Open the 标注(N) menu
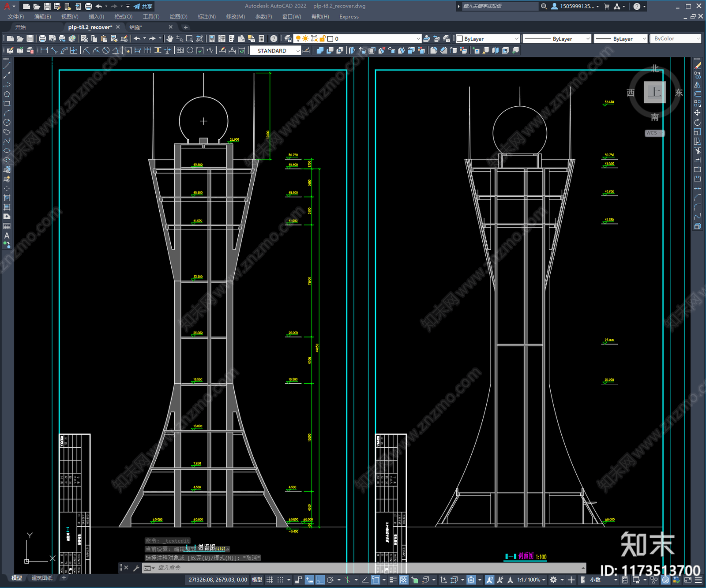Image resolution: width=706 pixels, height=588 pixels. pyautogui.click(x=207, y=17)
